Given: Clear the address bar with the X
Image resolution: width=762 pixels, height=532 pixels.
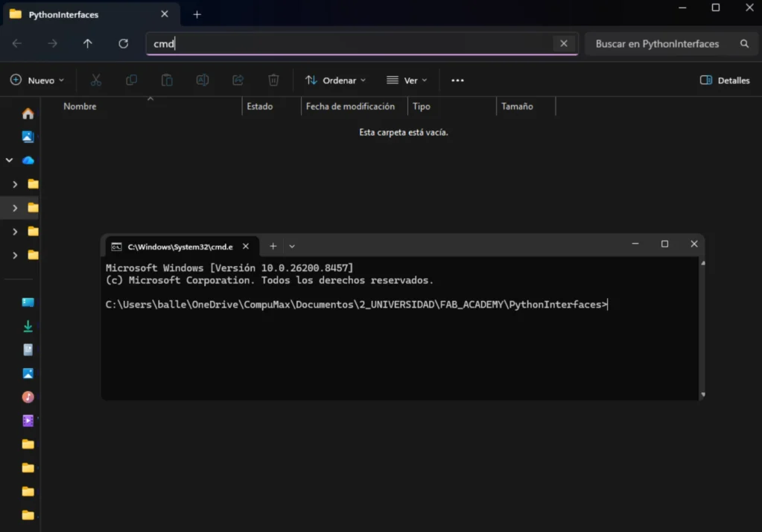Looking at the screenshot, I should pos(564,43).
